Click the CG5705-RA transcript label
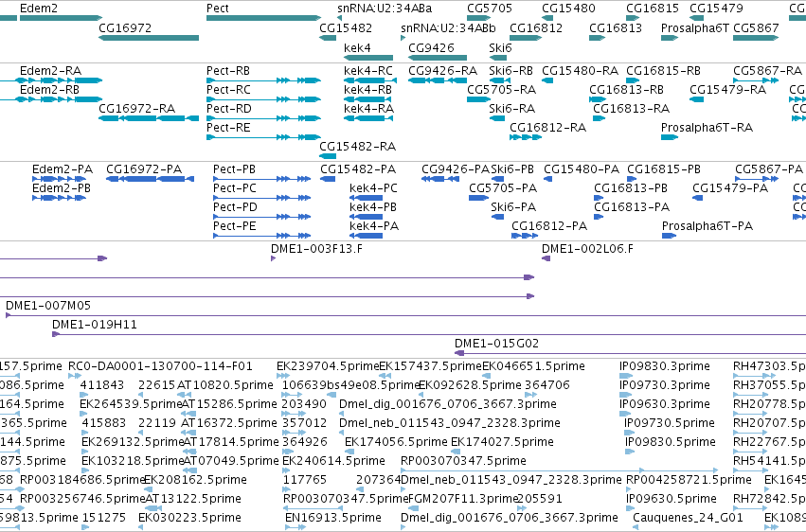Image resolution: width=806 pixels, height=532 pixels. (x=501, y=89)
